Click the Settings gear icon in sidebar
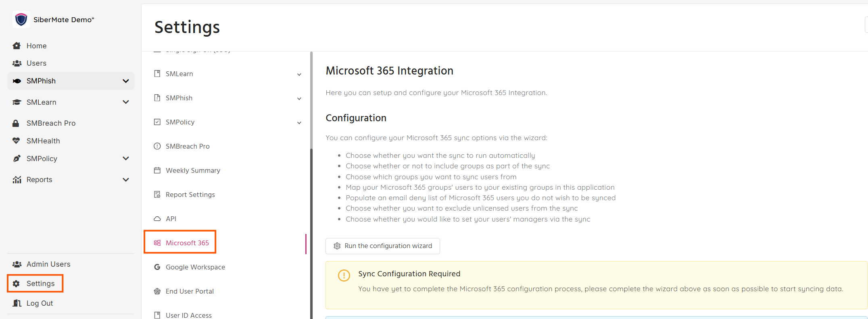This screenshot has height=319, width=868. coord(16,284)
